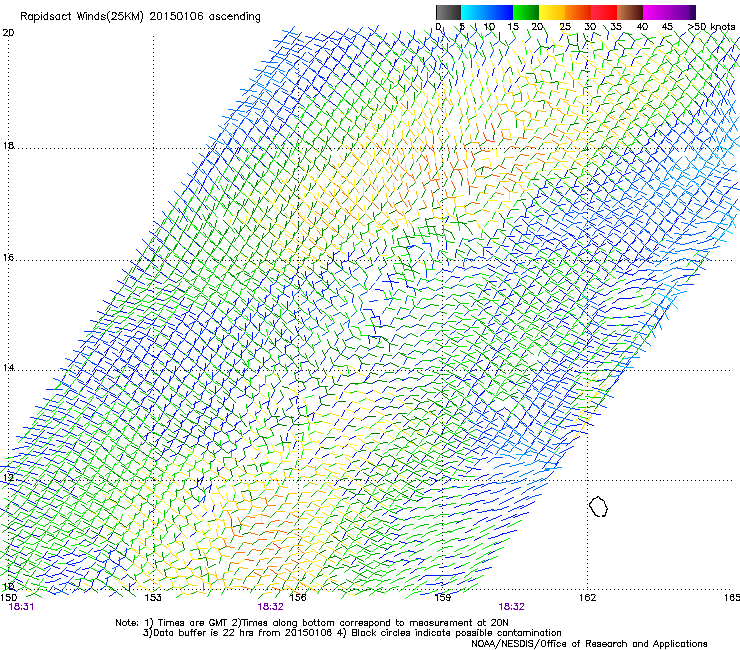
Task: Click the latitude label '12'
Action: [x=8, y=478]
